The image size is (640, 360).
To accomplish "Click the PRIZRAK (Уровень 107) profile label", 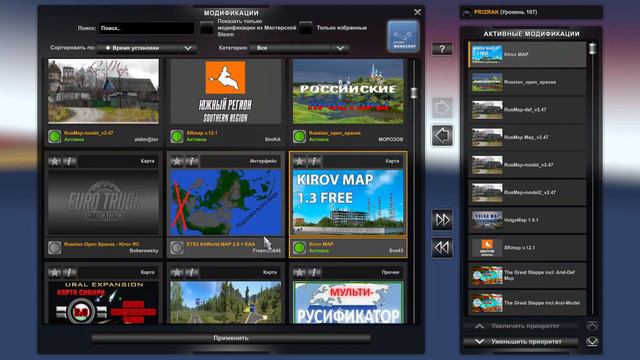I will point(505,12).
